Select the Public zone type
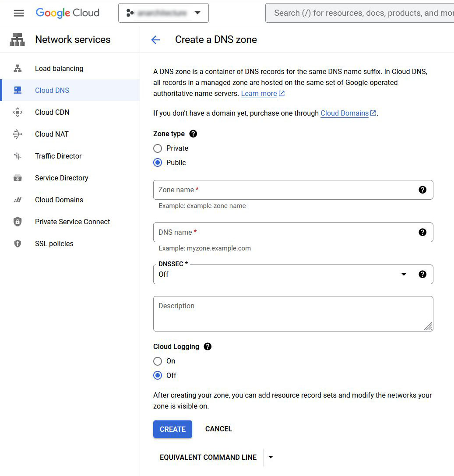The width and height of the screenshot is (454, 476). [x=158, y=163]
